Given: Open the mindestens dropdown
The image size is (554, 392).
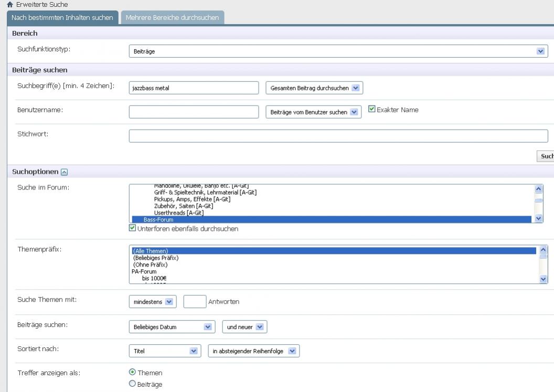Looking at the screenshot, I should coord(153,302).
